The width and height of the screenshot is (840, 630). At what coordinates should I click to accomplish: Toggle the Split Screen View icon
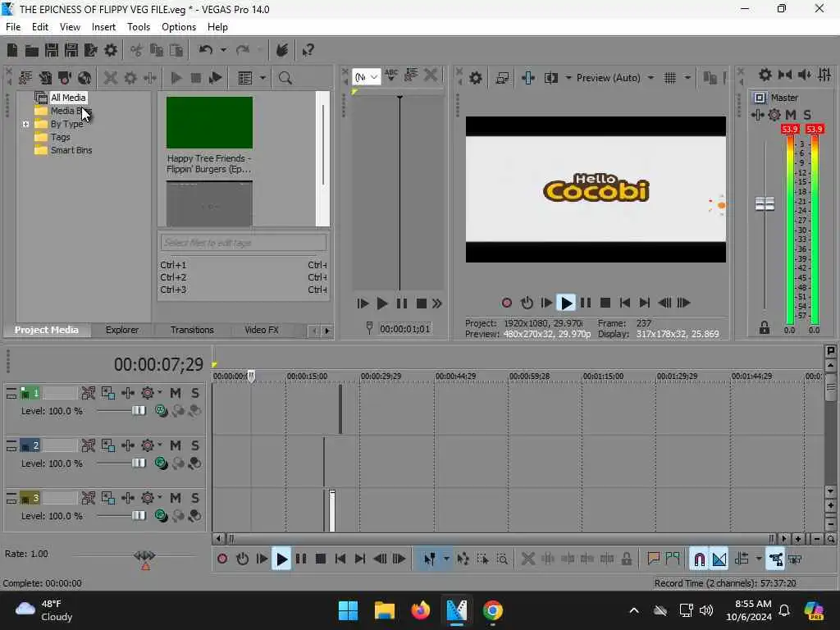[551, 78]
